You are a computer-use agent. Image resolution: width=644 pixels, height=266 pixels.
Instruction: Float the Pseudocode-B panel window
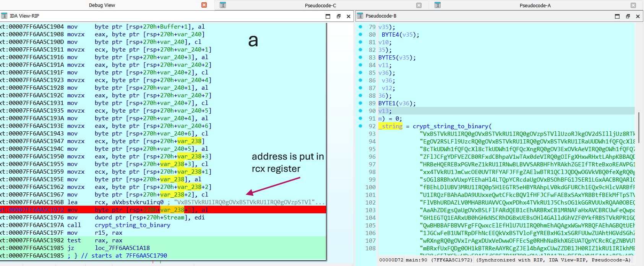pos(628,16)
